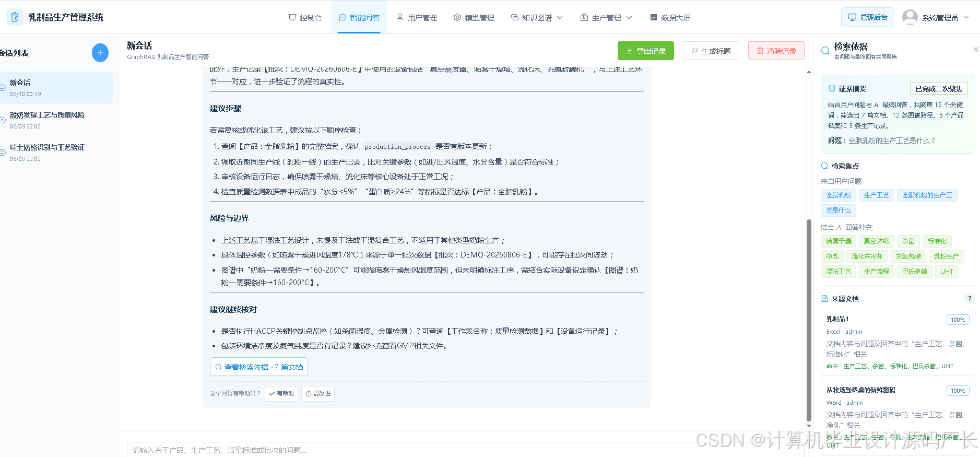Click the 100% badge on 乳制品1

pyautogui.click(x=958, y=320)
